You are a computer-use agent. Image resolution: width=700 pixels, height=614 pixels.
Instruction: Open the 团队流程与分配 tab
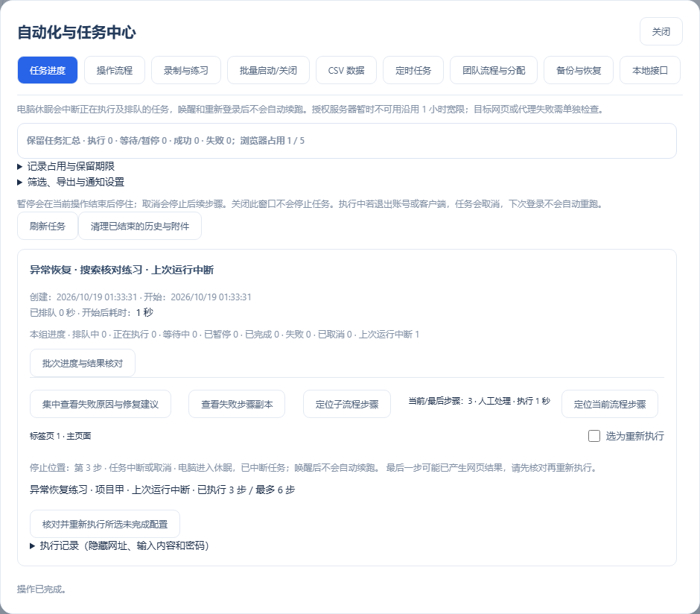pyautogui.click(x=493, y=70)
